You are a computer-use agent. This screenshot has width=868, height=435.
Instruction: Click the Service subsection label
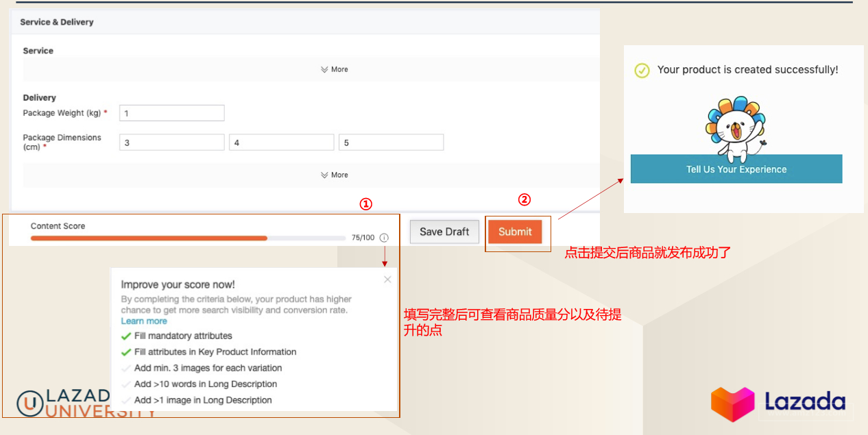point(38,51)
